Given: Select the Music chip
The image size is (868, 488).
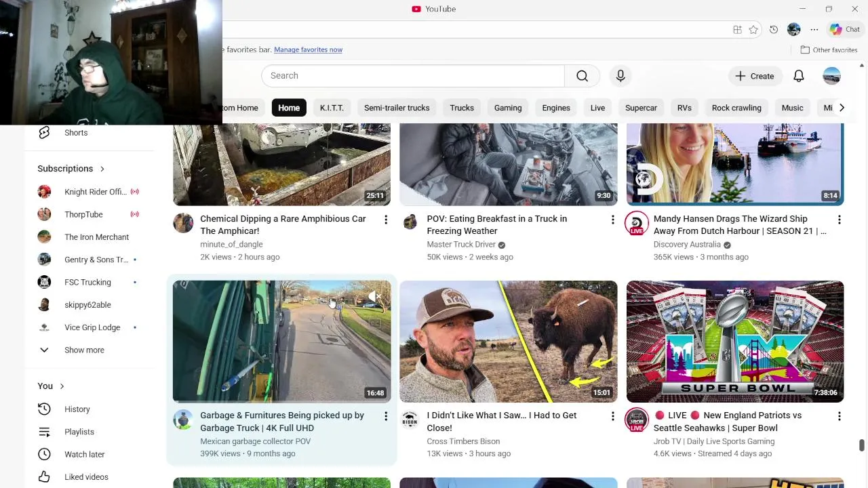Looking at the screenshot, I should (792, 108).
